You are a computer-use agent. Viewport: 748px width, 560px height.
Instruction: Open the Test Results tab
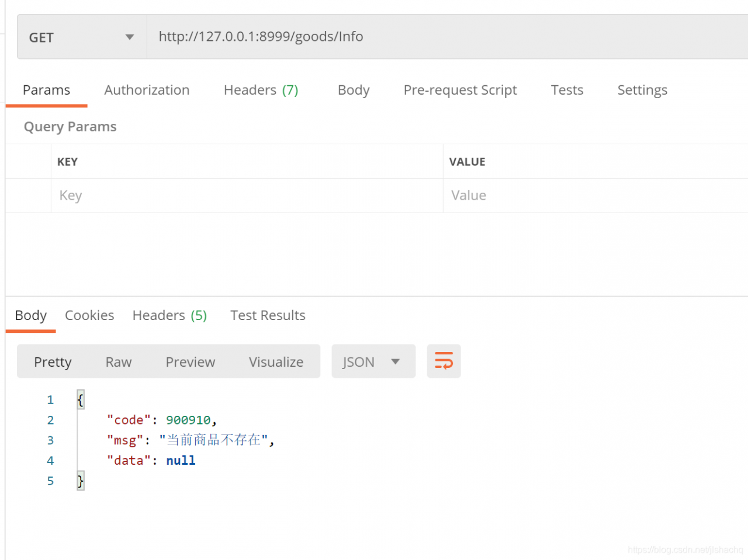268,315
